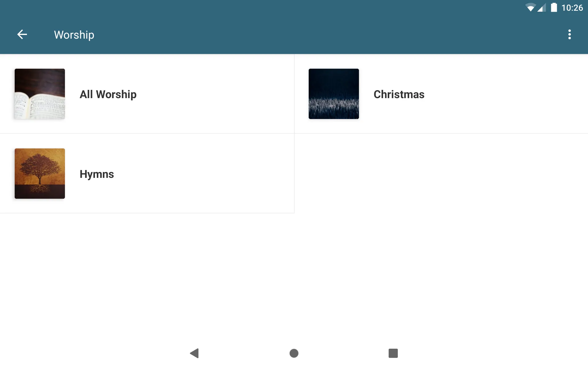
Task: Tap the dark forest Christmas thumbnail
Action: pos(334,94)
